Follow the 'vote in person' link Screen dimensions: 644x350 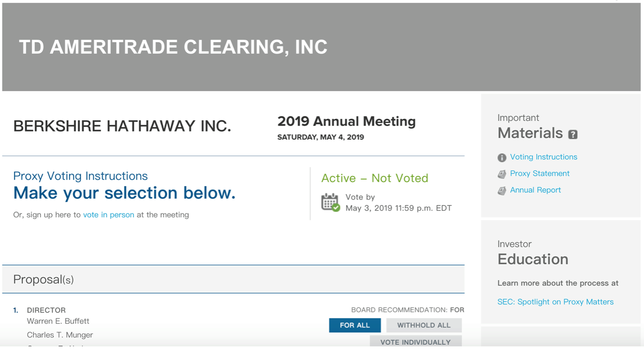(x=109, y=215)
